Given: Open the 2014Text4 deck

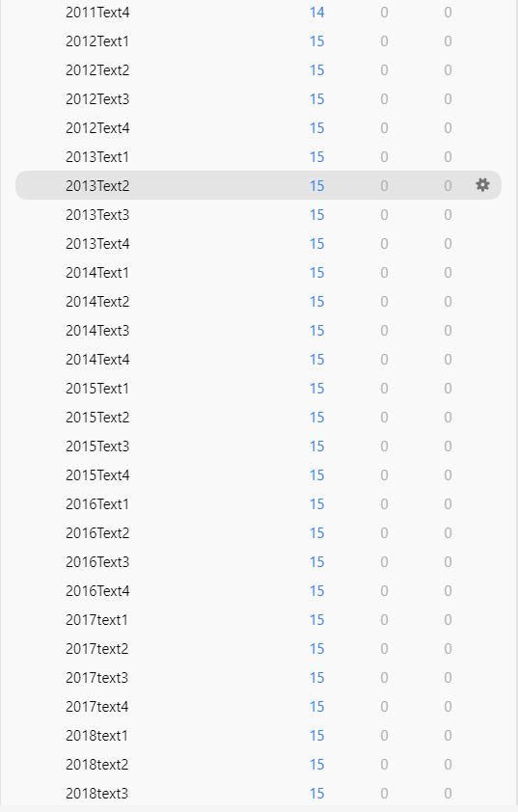Looking at the screenshot, I should (x=97, y=360).
